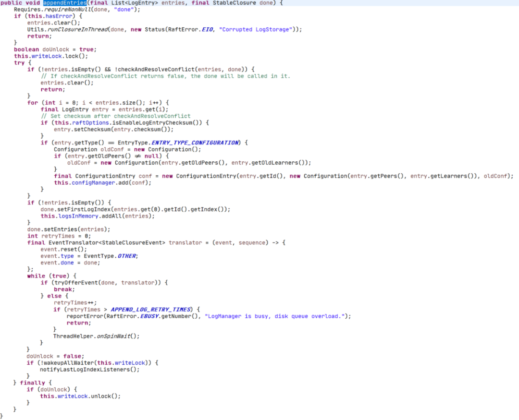Click the hasError field reference
The height and width of the screenshot is (420, 519).
click(x=59, y=16)
